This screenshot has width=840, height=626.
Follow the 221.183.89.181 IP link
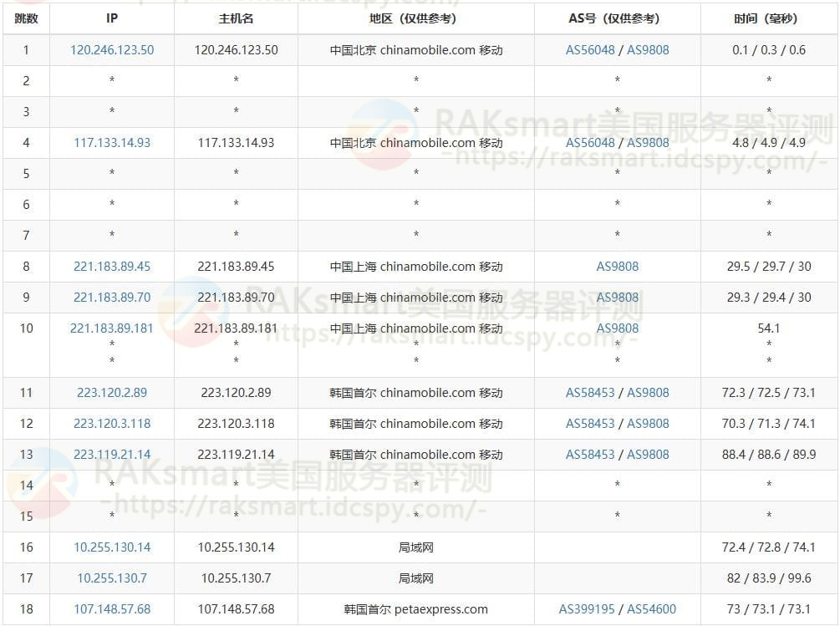112,328
